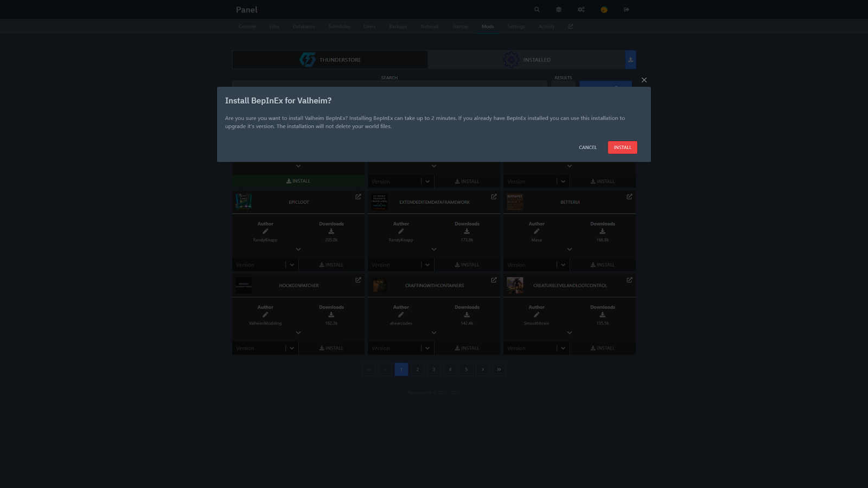Install the CraftingWithContainers mod
This screenshot has height=488, width=868.
[x=467, y=348]
